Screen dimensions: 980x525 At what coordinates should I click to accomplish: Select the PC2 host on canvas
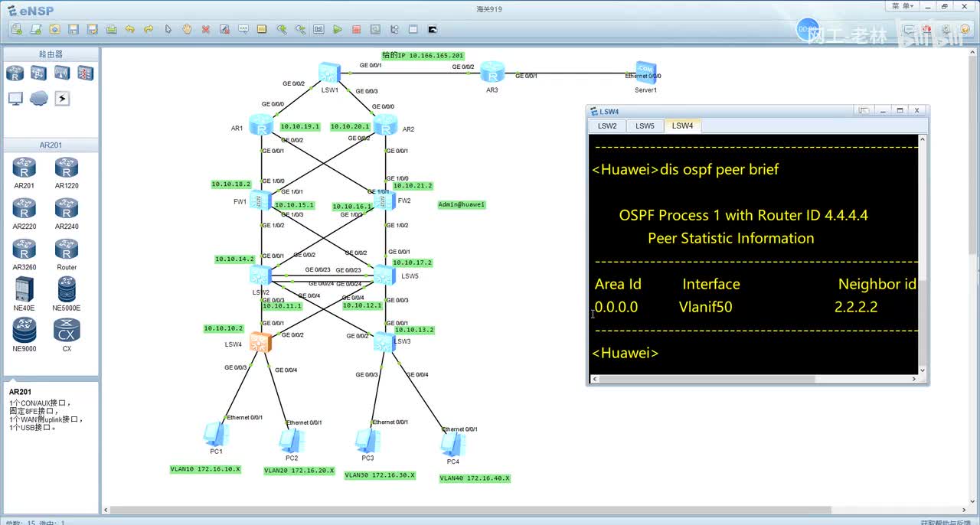pyautogui.click(x=290, y=440)
